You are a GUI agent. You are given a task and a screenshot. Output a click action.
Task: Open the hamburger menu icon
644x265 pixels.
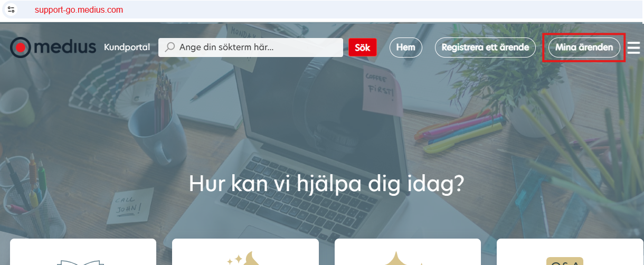pos(634,48)
